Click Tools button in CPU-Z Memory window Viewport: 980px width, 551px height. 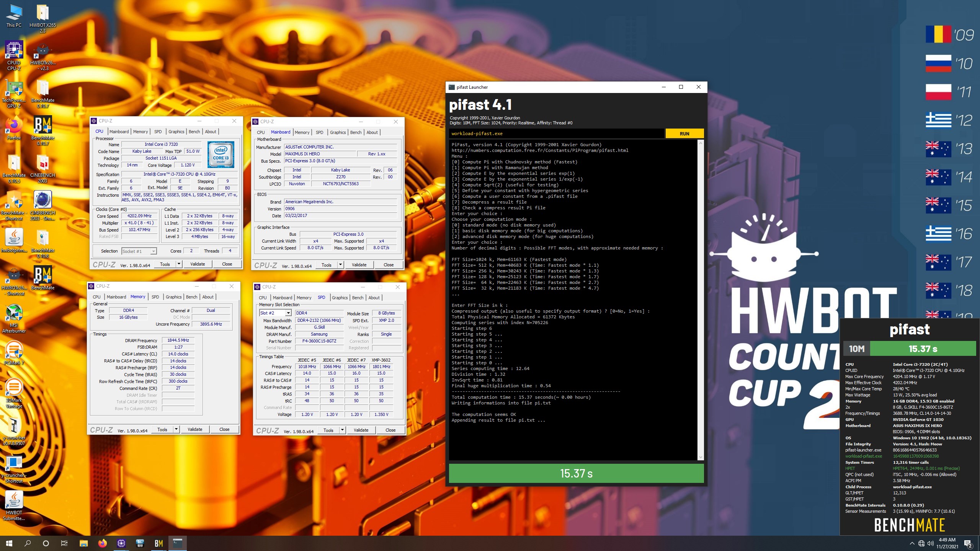point(162,429)
